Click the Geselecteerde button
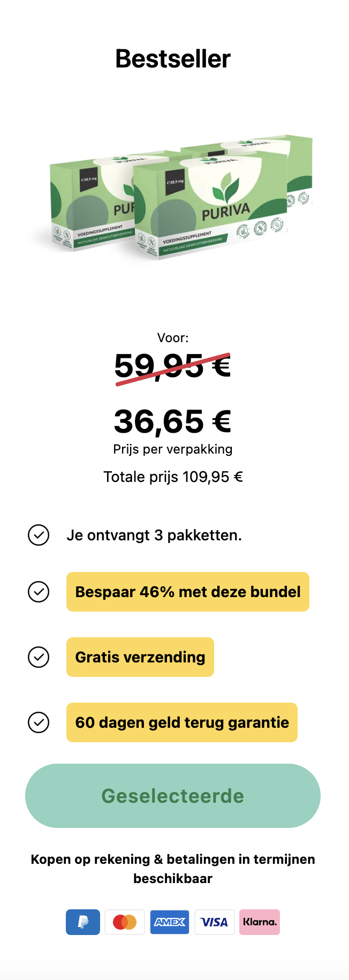This screenshot has width=349, height=980. tap(173, 796)
